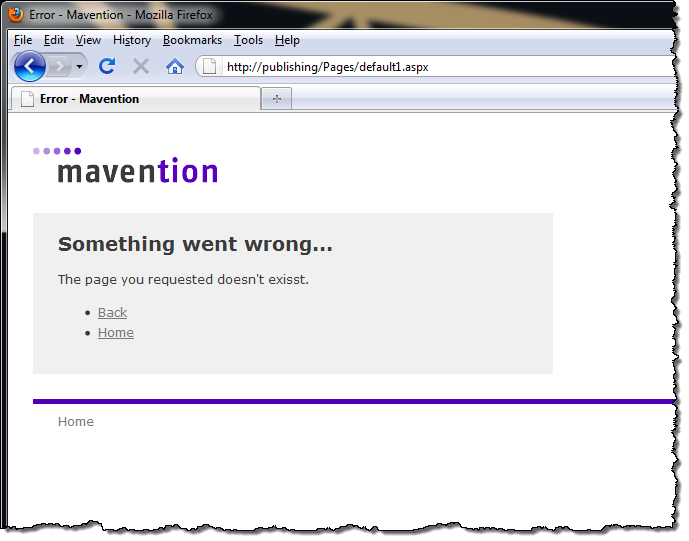The width and height of the screenshot is (689, 541).
Task: Follow the Home link in error box
Action: [x=116, y=333]
